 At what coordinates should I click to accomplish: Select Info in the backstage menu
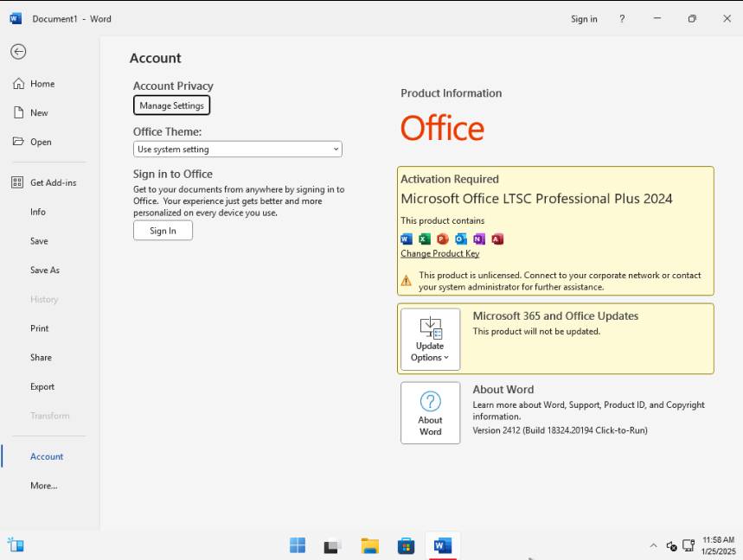click(x=38, y=212)
